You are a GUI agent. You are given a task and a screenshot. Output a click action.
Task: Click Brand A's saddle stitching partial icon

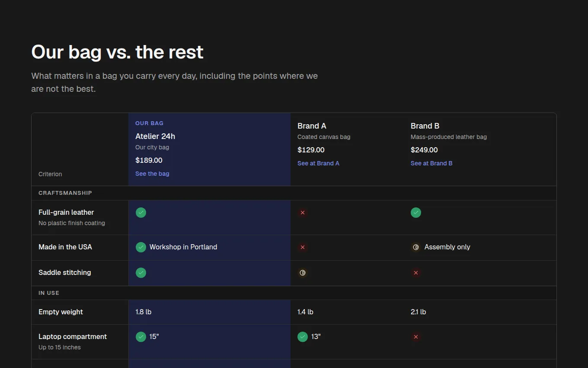point(303,273)
